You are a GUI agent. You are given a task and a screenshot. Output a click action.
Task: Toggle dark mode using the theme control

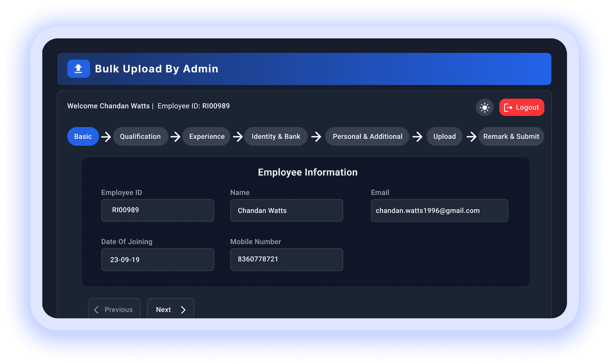485,107
